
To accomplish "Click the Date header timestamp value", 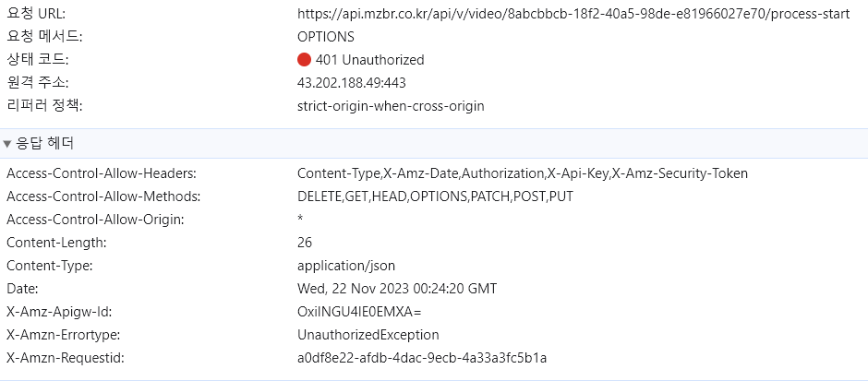I will click(x=397, y=289).
